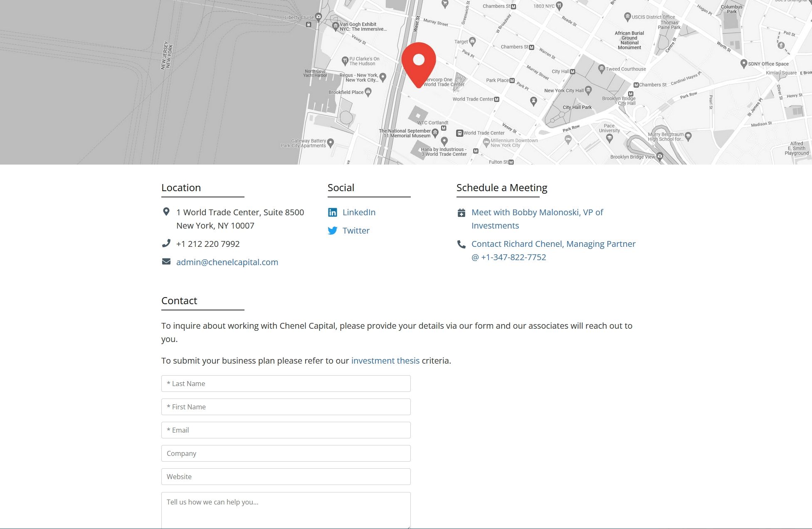The image size is (812, 529).
Task: Click the Regus New York City marker
Action: (x=383, y=77)
